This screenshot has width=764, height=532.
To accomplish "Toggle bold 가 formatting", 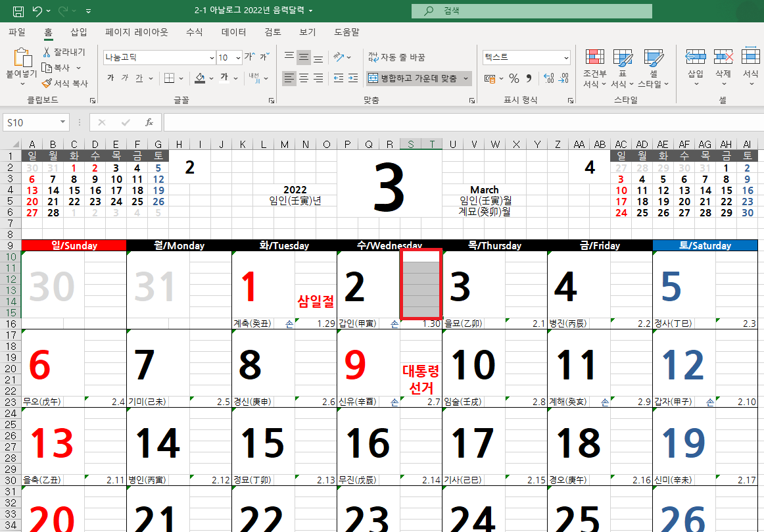I will pyautogui.click(x=110, y=78).
